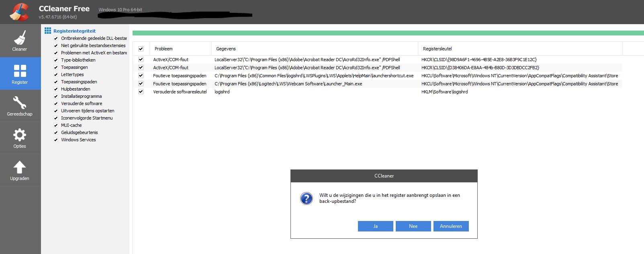
Task: Toggle Problemen met ActiveX checkbox
Action: 56,53
